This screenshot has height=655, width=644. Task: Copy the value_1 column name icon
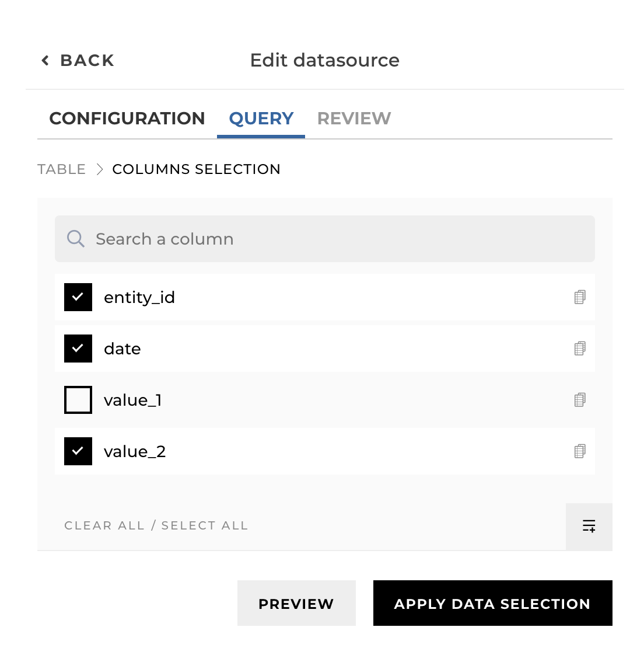pyautogui.click(x=580, y=400)
